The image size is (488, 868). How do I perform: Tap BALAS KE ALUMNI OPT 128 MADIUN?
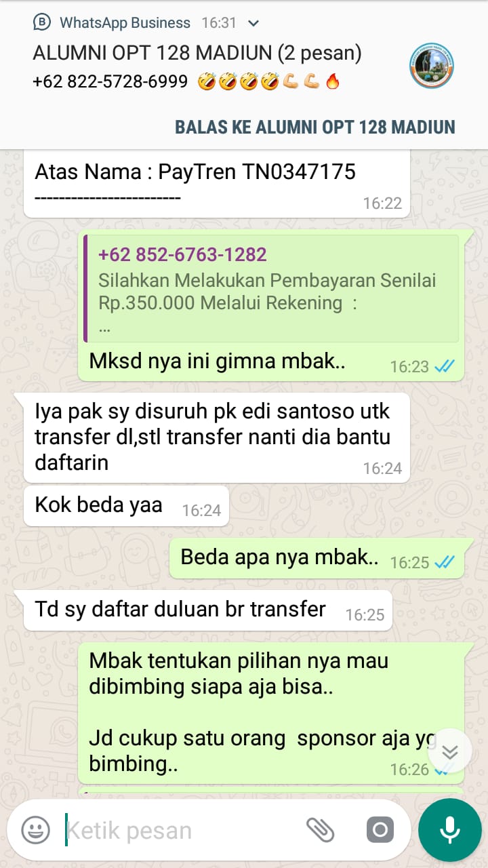[x=315, y=127]
